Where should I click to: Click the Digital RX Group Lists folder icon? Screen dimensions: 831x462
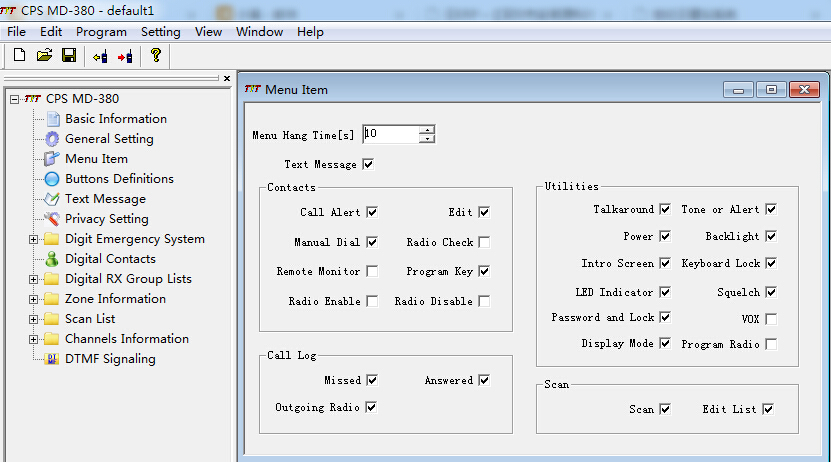51,279
